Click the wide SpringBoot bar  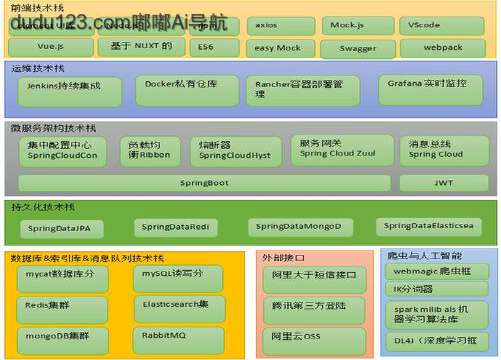point(204,183)
